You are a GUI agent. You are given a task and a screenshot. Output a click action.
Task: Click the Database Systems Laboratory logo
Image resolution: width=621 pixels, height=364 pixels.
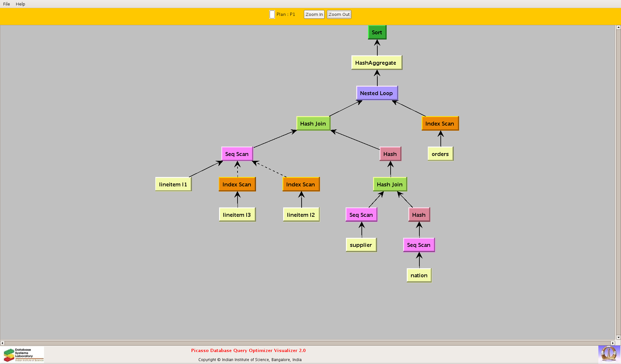(x=23, y=355)
